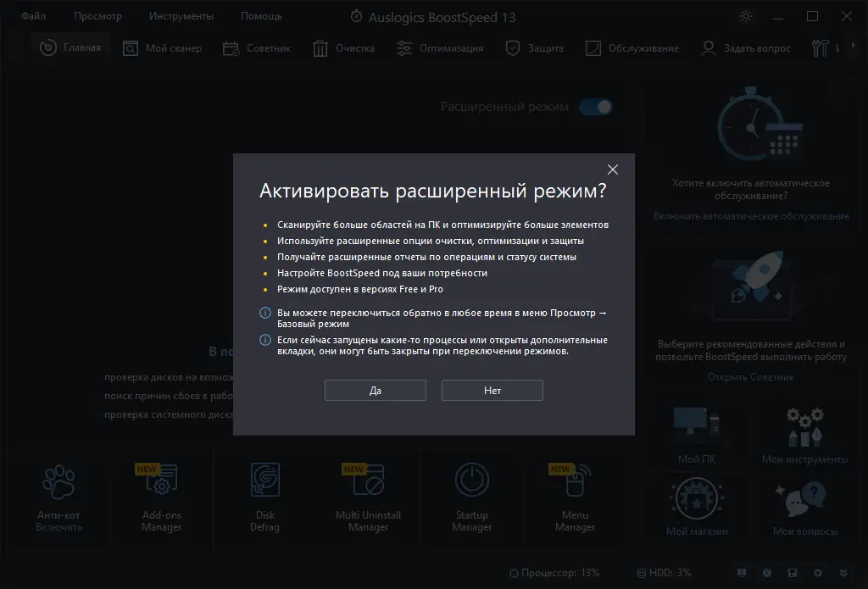Open the Мои вопросы icon
Image resolution: width=868 pixels, height=589 pixels.
[800, 498]
